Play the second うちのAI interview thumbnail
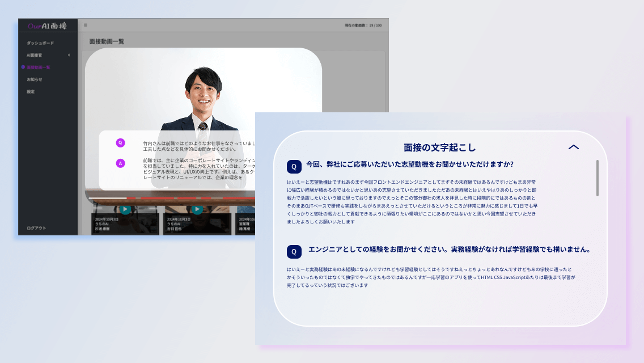The height and width of the screenshot is (363, 644). click(197, 209)
